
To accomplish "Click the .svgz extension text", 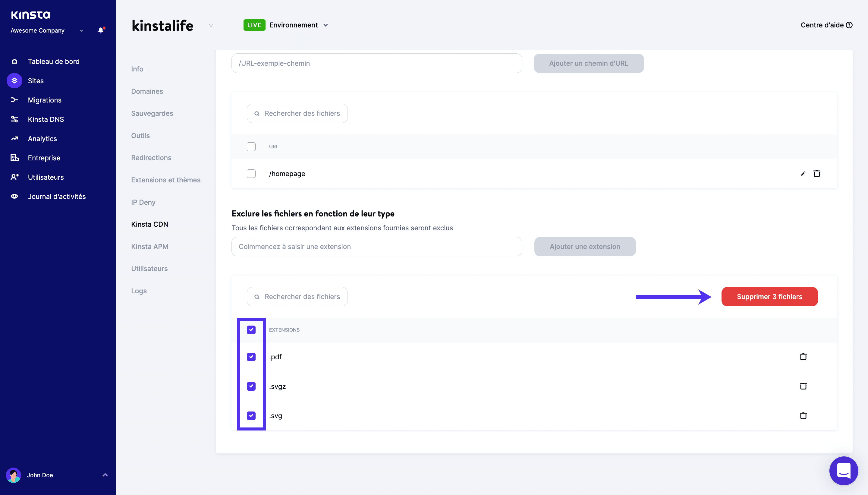I will pos(277,386).
